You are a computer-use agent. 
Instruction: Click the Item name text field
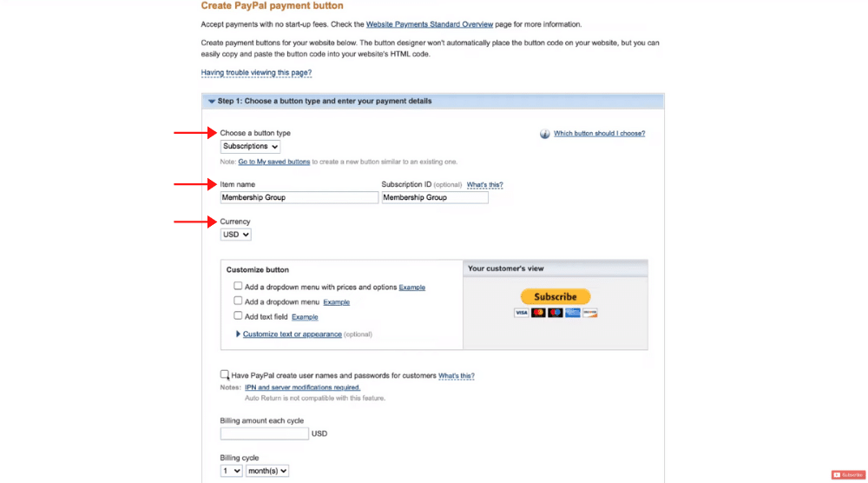[x=299, y=197]
